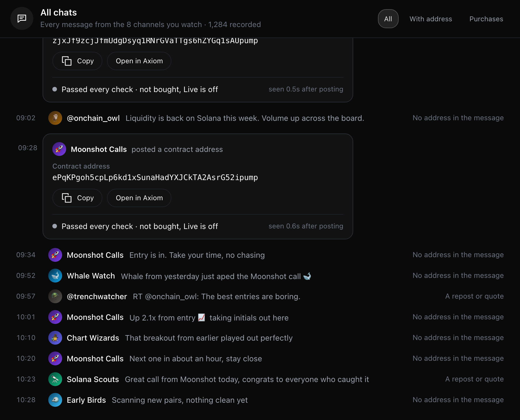Click the zjxJf9zcj address text
The height and width of the screenshot is (420, 520).
click(x=155, y=41)
